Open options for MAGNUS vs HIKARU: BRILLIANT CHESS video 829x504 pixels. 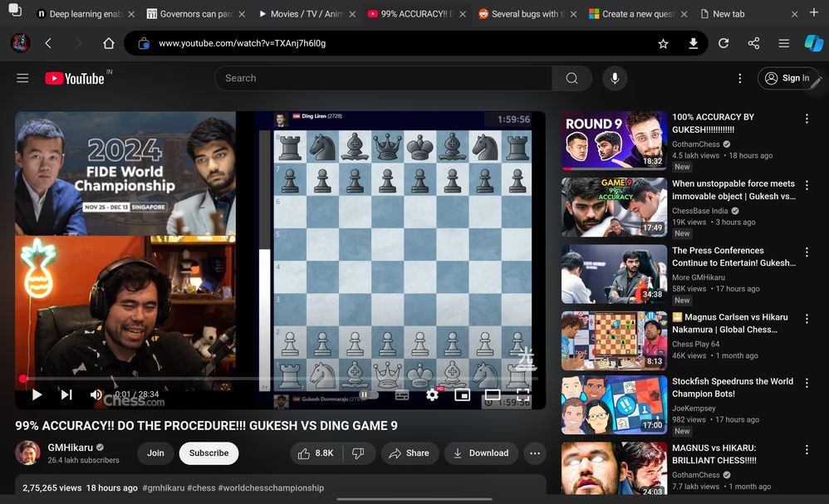tap(807, 449)
